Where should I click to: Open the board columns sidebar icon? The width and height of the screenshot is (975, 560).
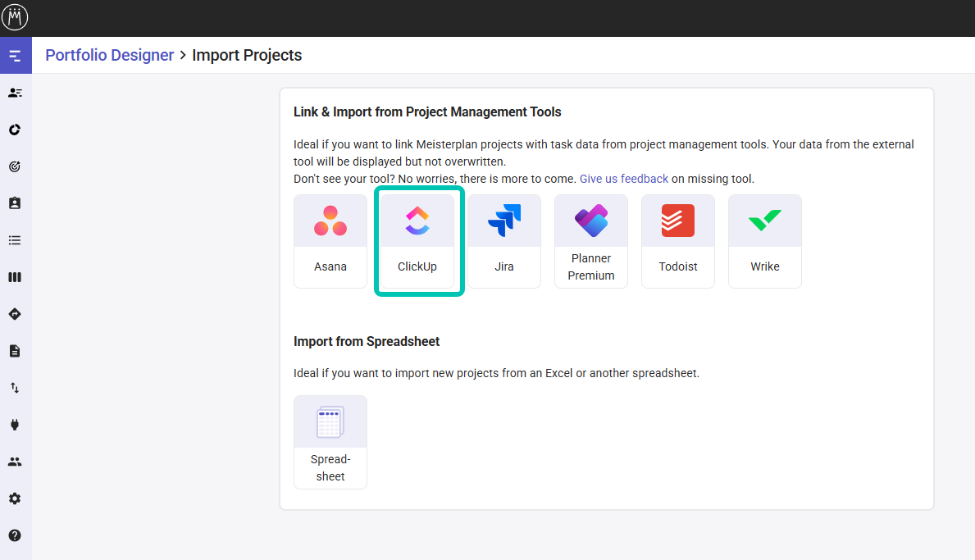(15, 277)
